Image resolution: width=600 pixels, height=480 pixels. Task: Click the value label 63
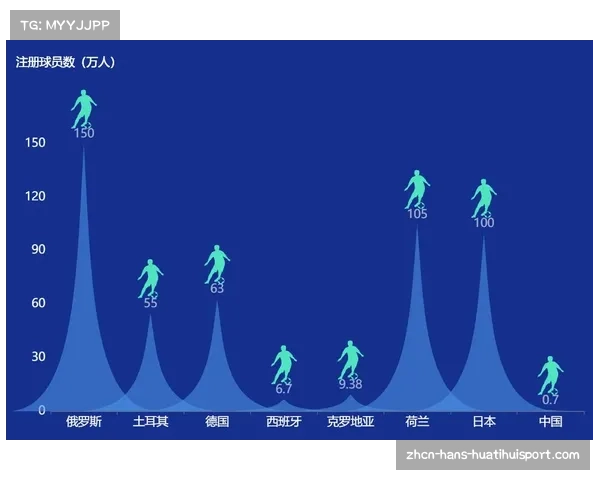(x=217, y=289)
